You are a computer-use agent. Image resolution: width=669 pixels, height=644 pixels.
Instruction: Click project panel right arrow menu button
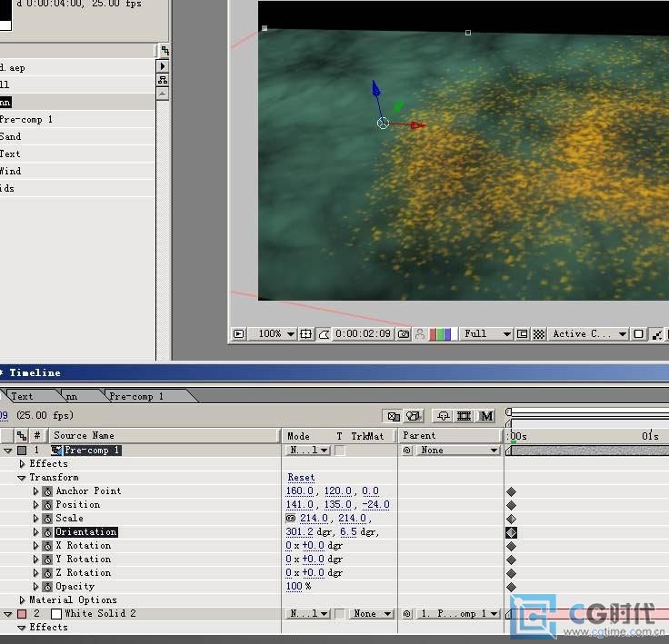[x=163, y=66]
